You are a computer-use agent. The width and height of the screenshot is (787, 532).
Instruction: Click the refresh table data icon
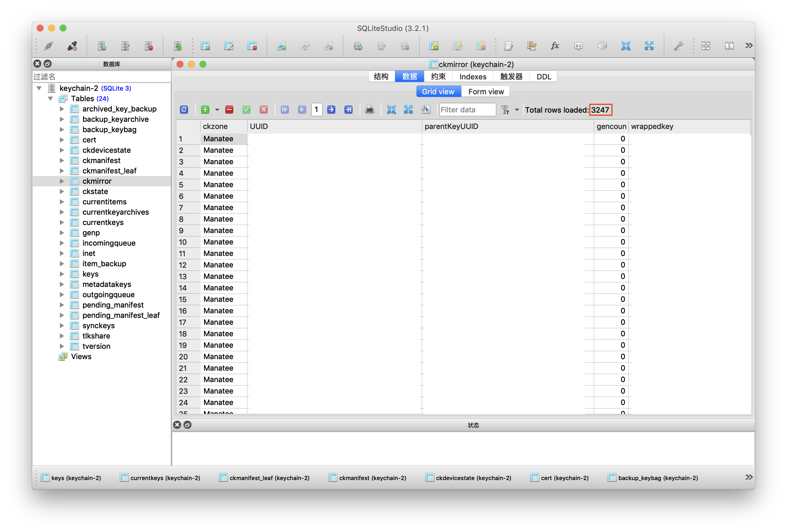tap(184, 110)
